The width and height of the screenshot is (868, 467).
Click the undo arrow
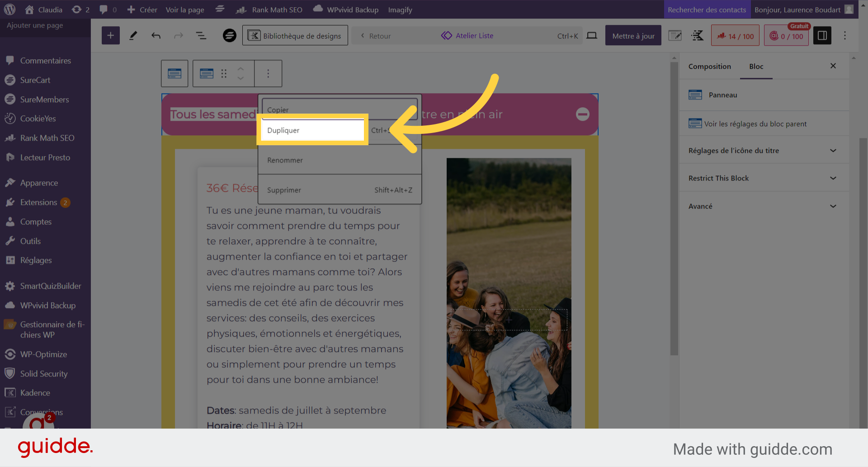[156, 35]
